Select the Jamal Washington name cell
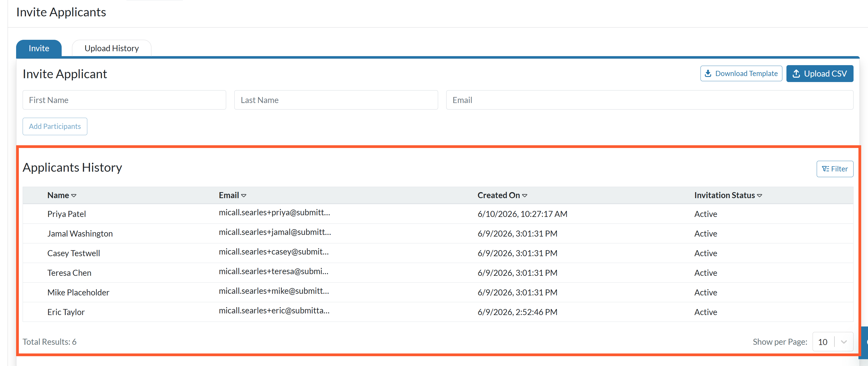The image size is (868, 366). point(80,233)
